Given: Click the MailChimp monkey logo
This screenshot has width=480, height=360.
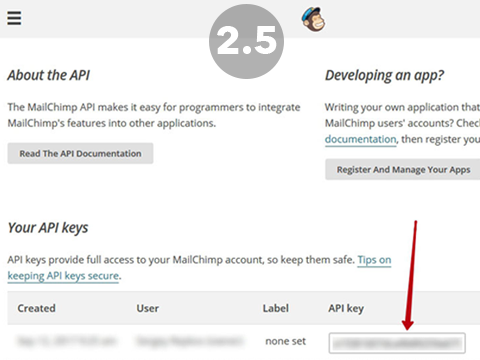Looking at the screenshot, I should tap(313, 19).
